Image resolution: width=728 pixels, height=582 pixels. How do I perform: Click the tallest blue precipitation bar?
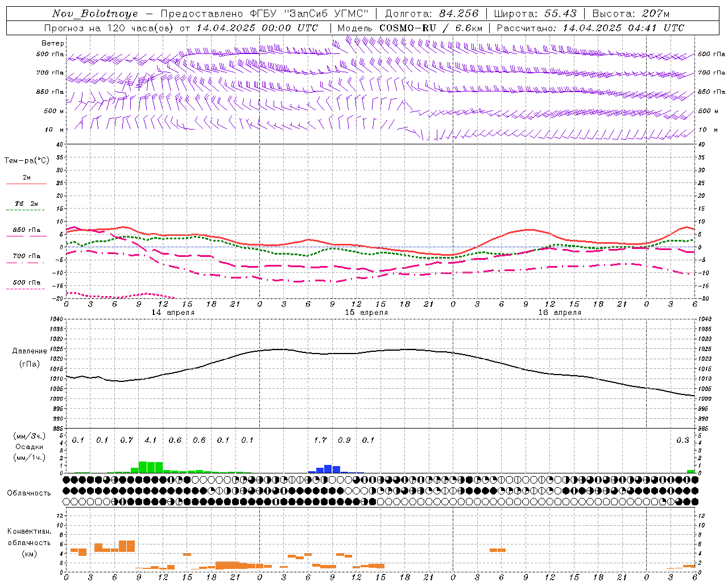click(x=328, y=469)
